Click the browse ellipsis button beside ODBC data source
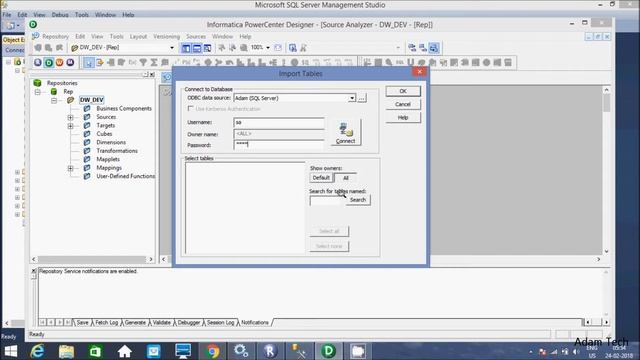 pos(362,98)
